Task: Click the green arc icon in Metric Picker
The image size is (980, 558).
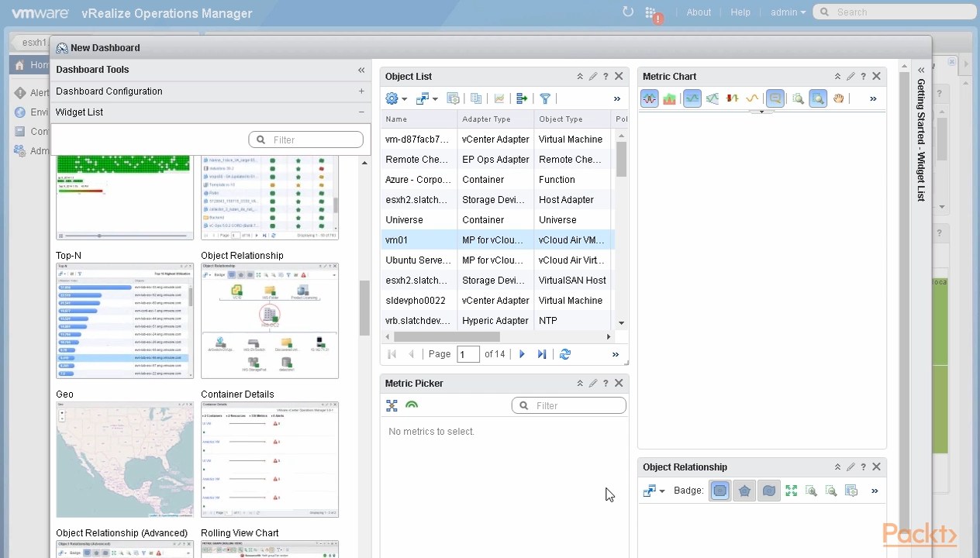Action: pyautogui.click(x=412, y=405)
